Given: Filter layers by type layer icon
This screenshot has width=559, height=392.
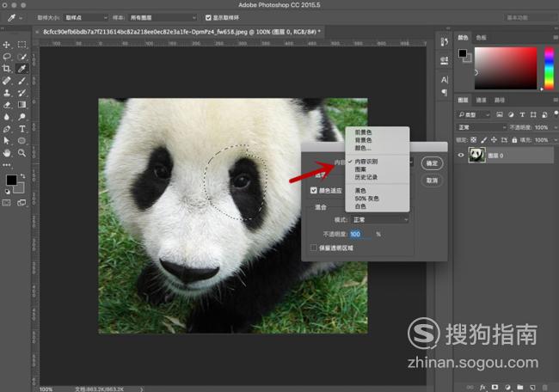Looking at the screenshot, I should point(522,114).
